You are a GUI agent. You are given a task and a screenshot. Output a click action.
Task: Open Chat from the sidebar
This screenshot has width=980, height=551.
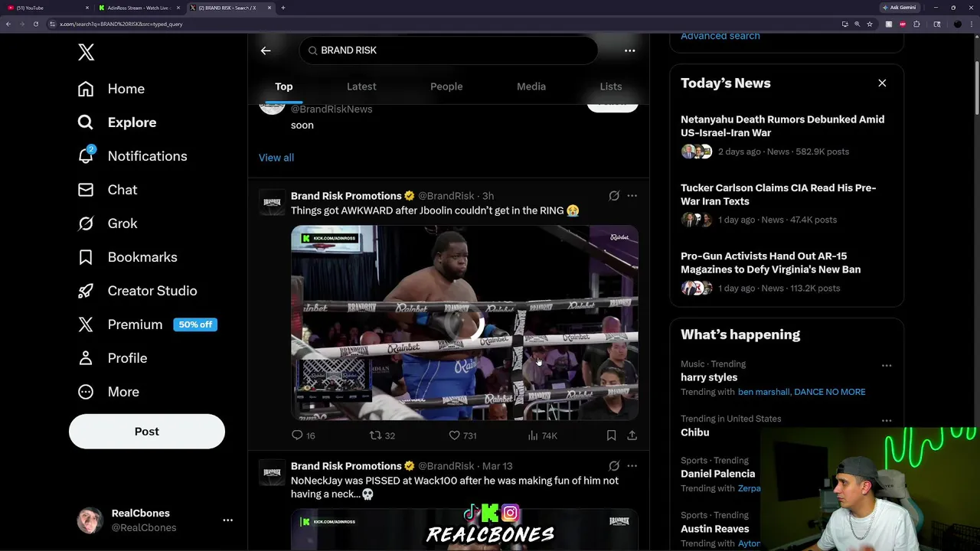(x=107, y=190)
